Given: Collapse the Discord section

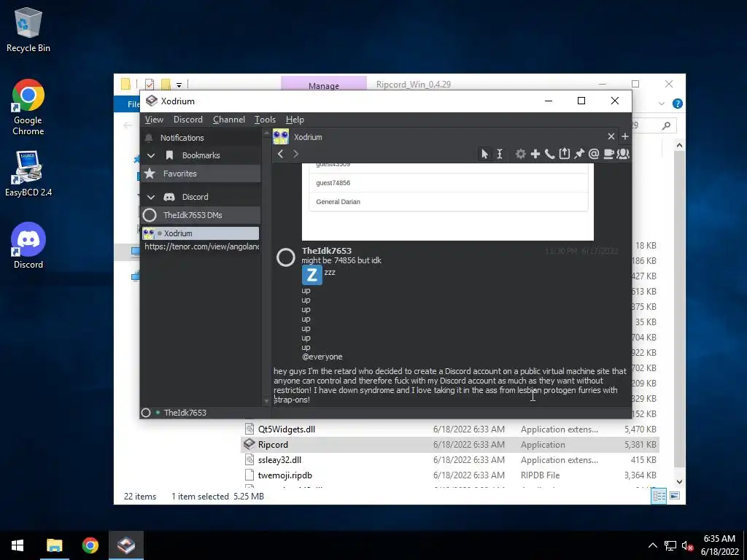Looking at the screenshot, I should point(150,197).
